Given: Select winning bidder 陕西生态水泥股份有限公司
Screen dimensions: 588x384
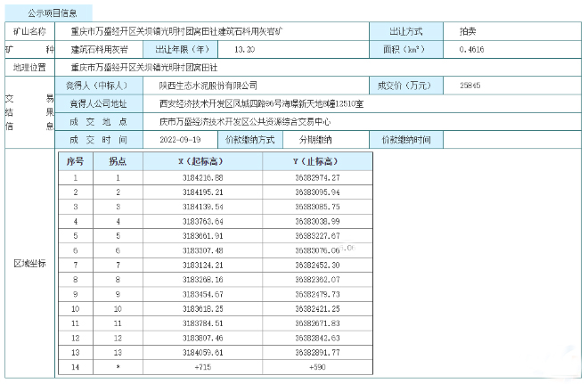Looking at the screenshot, I should pyautogui.click(x=208, y=86).
